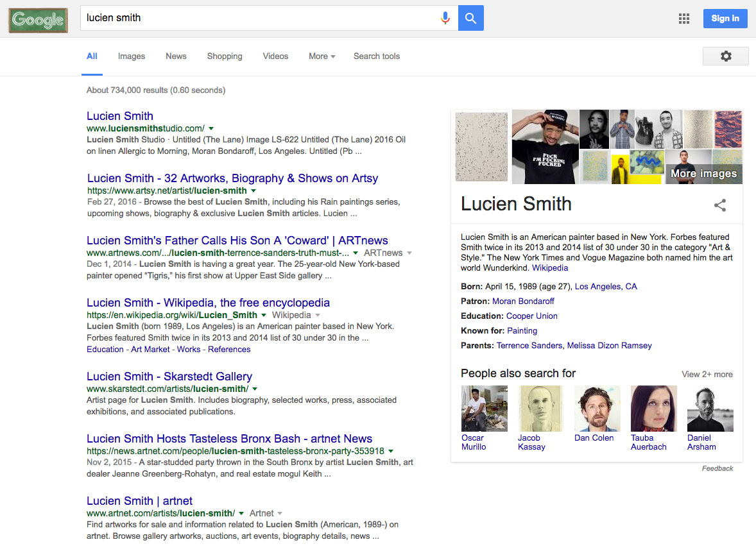Expand options arrow beside artnet.com URL
The width and height of the screenshot is (756, 551).
[x=241, y=513]
